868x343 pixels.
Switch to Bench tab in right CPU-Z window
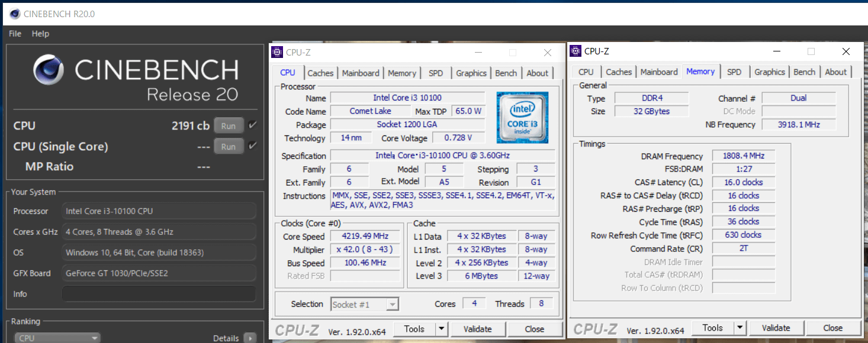(805, 72)
